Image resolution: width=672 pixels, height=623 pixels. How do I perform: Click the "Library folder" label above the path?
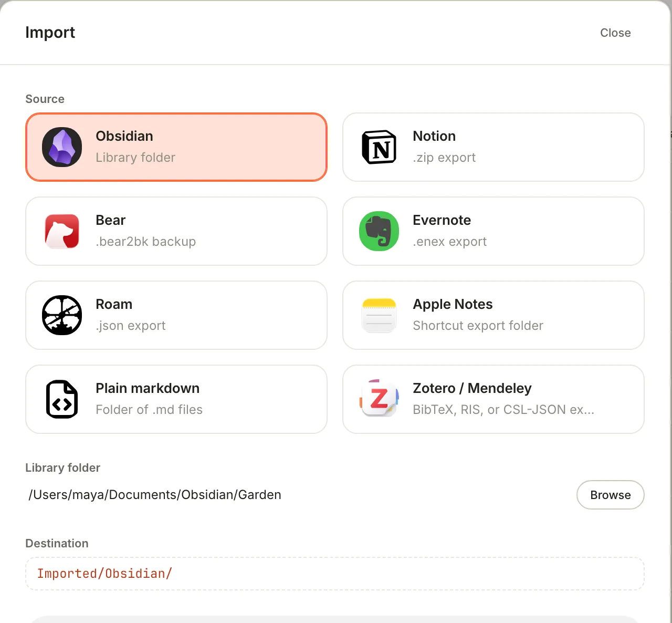62,468
